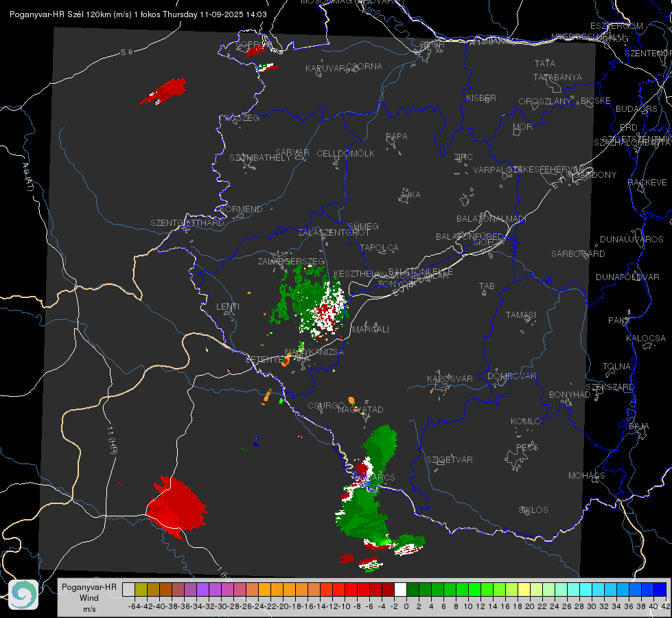Screen dimensions: 672x618
Task: Click the BAJA label
Action: (639, 426)
